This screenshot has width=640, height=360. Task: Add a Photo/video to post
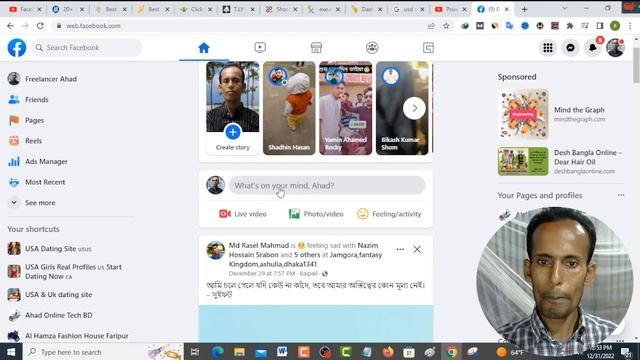tap(316, 214)
